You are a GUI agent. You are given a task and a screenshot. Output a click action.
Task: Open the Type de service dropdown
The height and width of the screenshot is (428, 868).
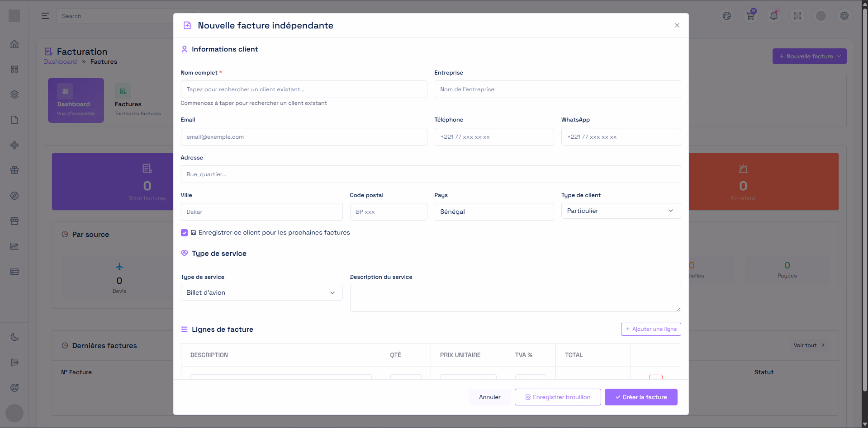261,293
